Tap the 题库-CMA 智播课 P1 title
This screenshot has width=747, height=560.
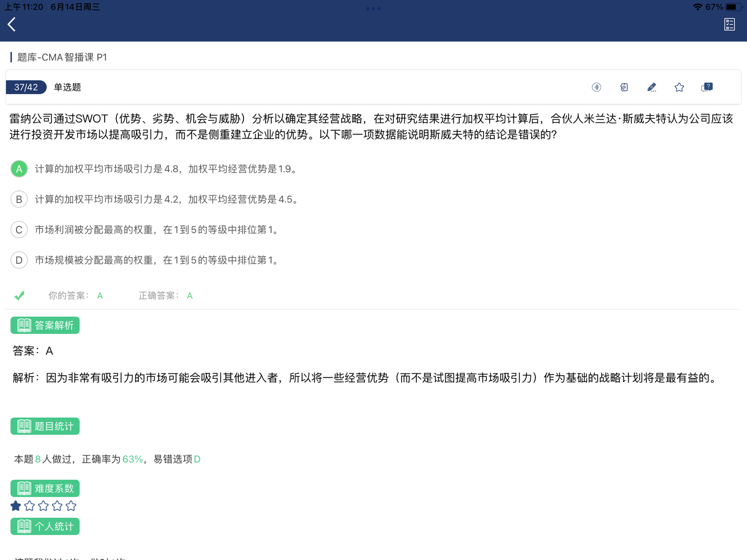point(62,57)
